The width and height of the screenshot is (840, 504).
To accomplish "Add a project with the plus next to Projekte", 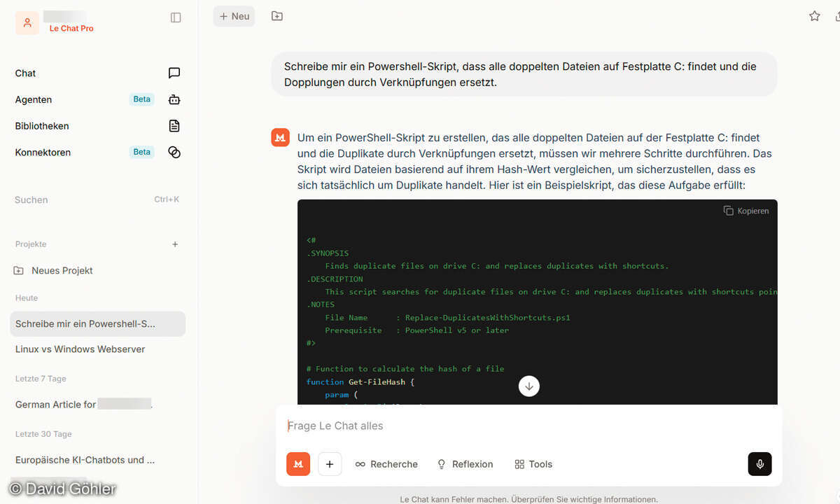I will (175, 244).
